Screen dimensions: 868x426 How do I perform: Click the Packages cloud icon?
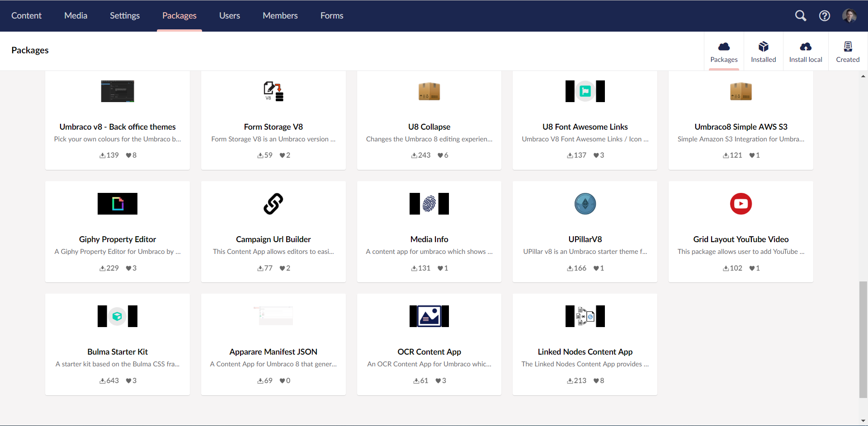(724, 47)
